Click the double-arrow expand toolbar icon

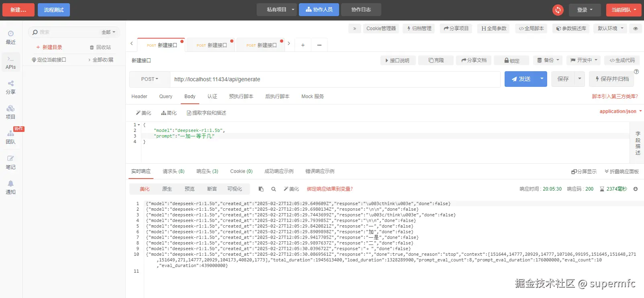(354, 29)
